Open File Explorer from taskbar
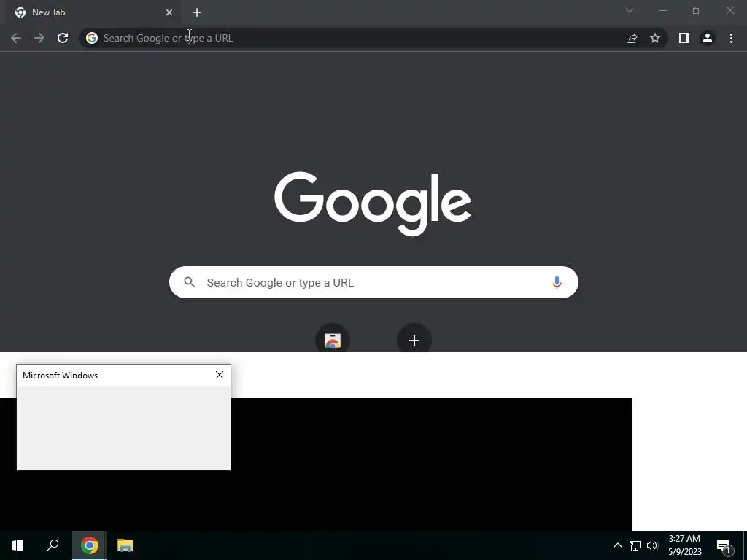This screenshot has width=747, height=560. point(125,545)
